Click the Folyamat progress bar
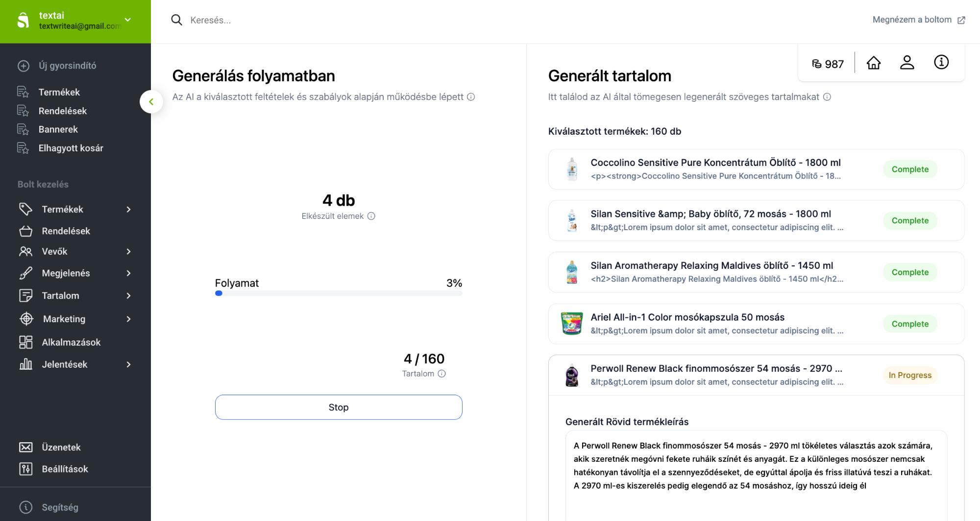The height and width of the screenshot is (521, 980). 339,293
